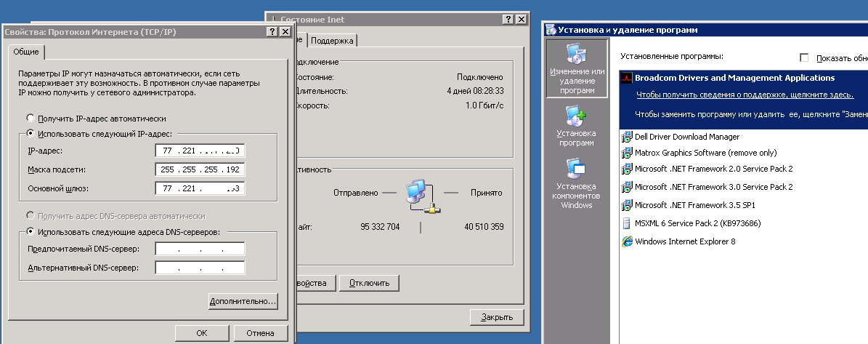Image resolution: width=868 pixels, height=344 pixels.
Task: Select 'Dell Driver Download Manager' text row
Action: tap(687, 137)
